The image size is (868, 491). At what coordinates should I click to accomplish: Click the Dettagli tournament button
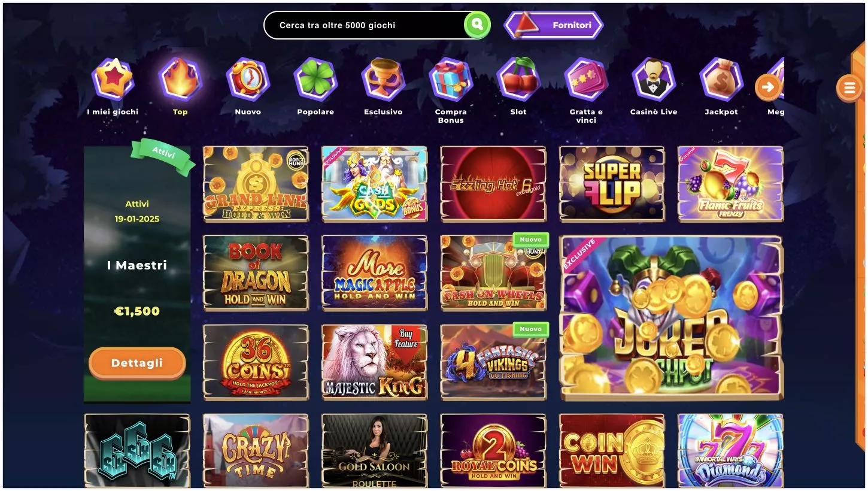coord(137,363)
